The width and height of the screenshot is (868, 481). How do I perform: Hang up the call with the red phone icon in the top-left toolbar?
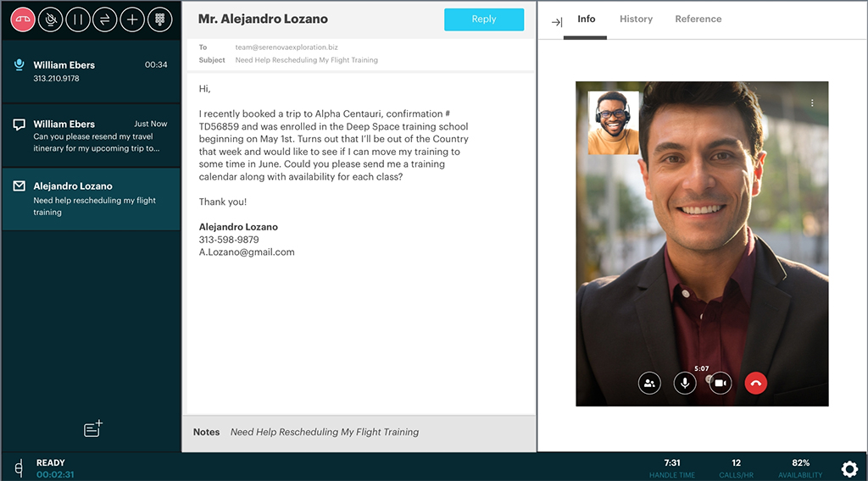tap(22, 19)
